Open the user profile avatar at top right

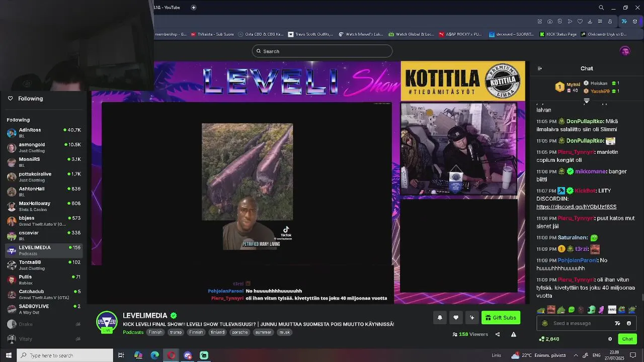click(x=625, y=51)
